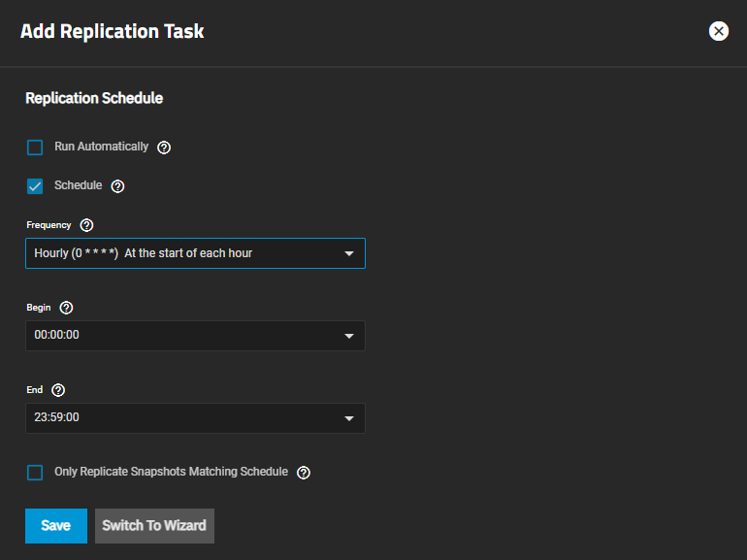Save the replication task
The height and width of the screenshot is (560, 747).
tap(55, 525)
